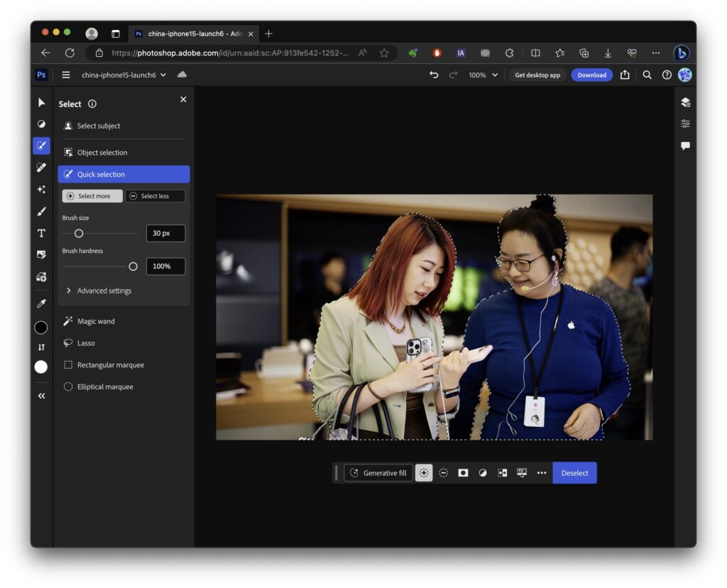Choose Magic wand tool

124,322
